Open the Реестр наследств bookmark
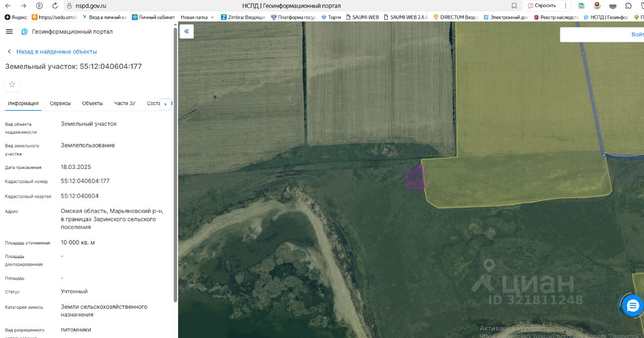The height and width of the screenshot is (338, 644). pyautogui.click(x=556, y=17)
